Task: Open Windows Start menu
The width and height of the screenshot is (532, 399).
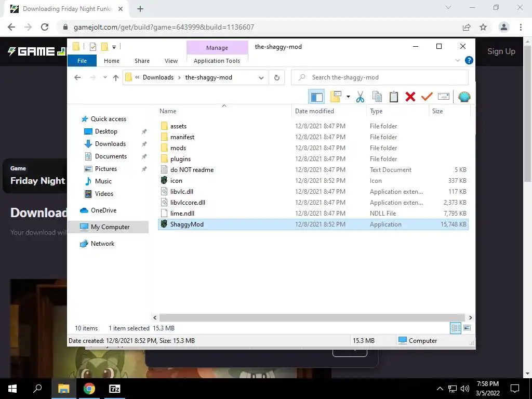Action: pos(12,389)
